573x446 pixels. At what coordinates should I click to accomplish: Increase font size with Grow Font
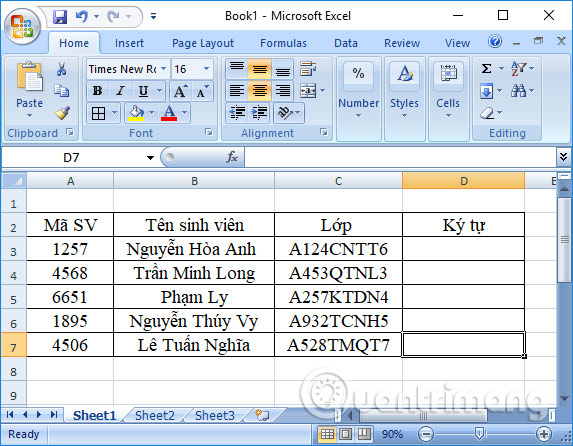pos(181,91)
